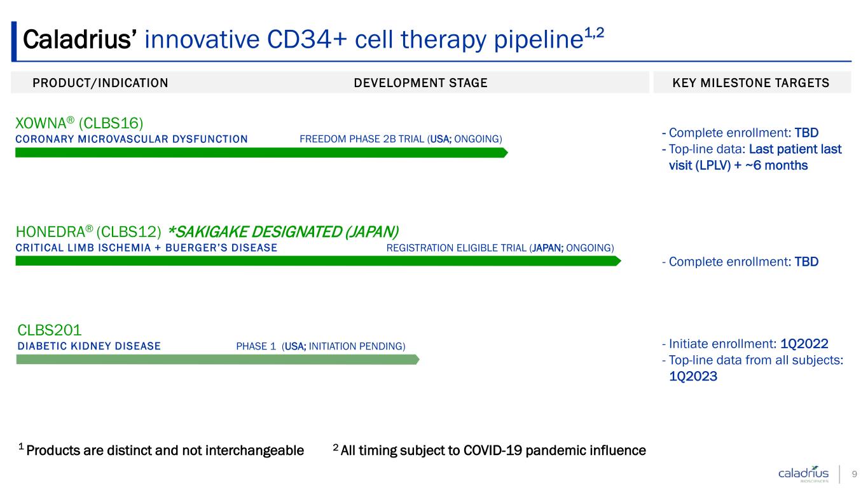Click the PHASE 1 initiation pending label
The image size is (868, 488).
320,346
